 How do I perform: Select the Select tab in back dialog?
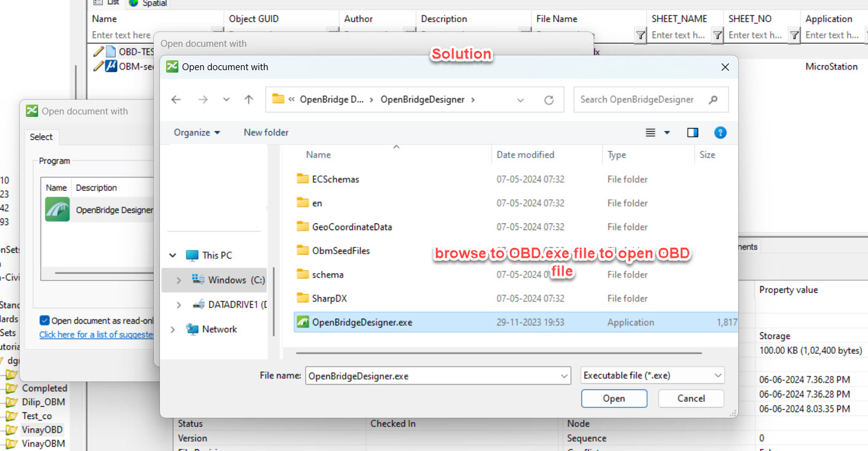click(41, 137)
